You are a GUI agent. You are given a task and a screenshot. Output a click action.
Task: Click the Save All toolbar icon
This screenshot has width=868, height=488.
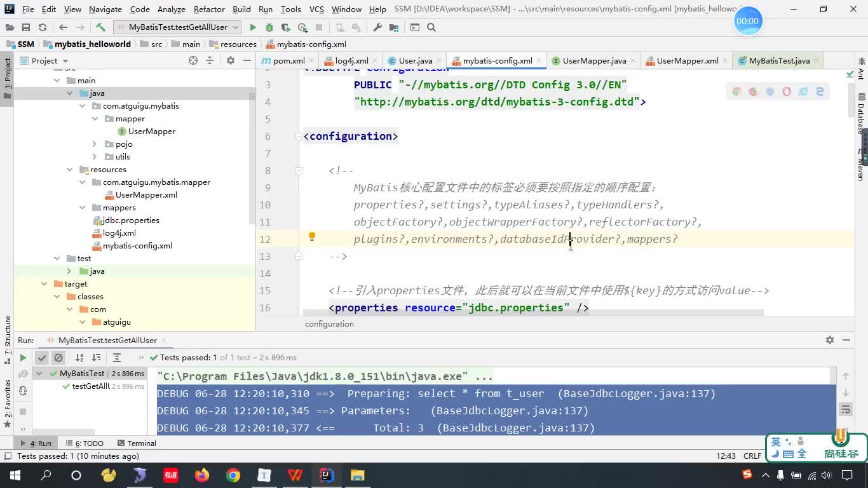[x=25, y=27]
